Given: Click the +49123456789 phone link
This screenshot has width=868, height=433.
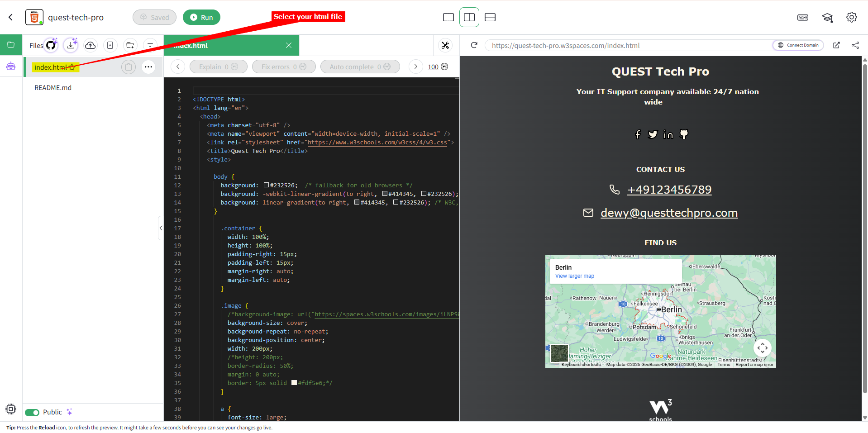Looking at the screenshot, I should 669,190.
